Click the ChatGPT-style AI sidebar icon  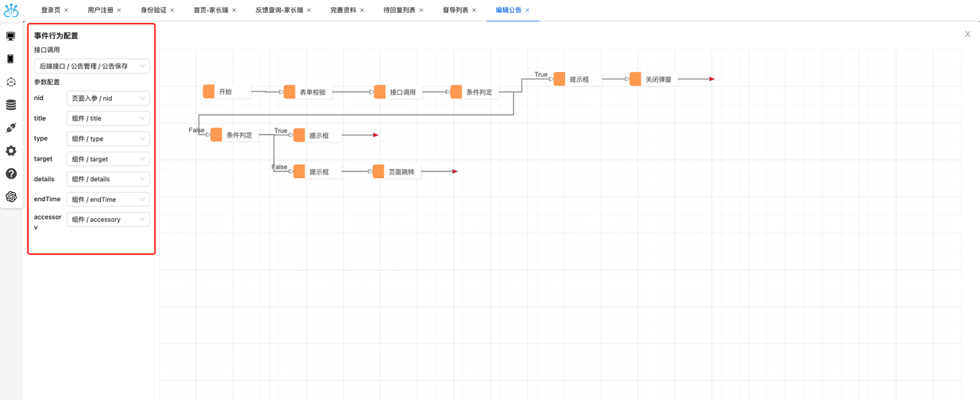coord(11,197)
